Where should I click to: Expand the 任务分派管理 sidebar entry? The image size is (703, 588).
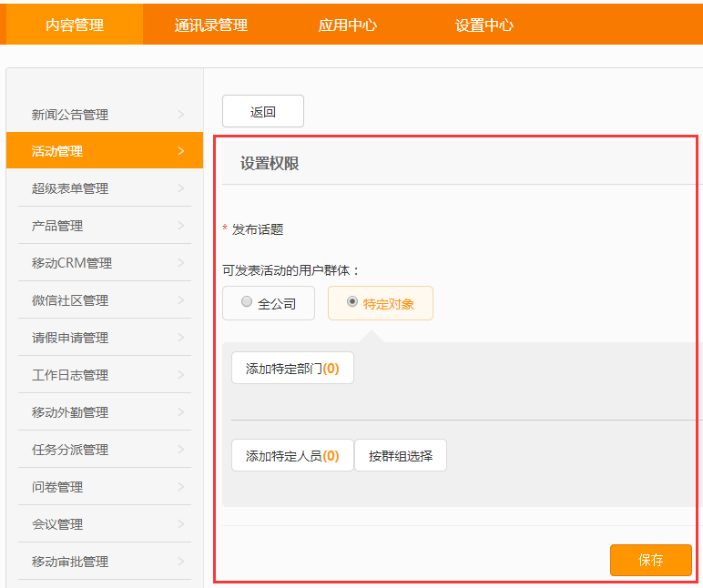click(105, 449)
